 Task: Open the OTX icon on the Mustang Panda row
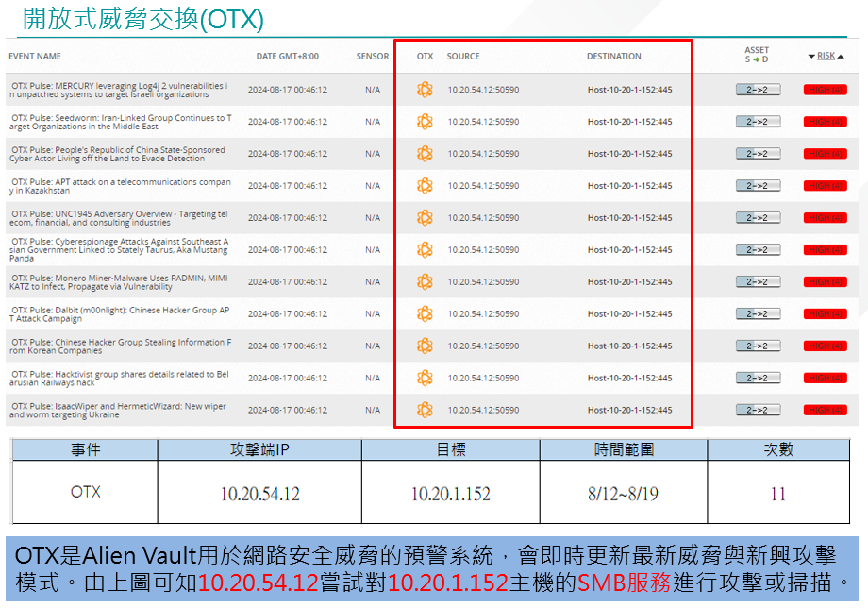coord(425,250)
